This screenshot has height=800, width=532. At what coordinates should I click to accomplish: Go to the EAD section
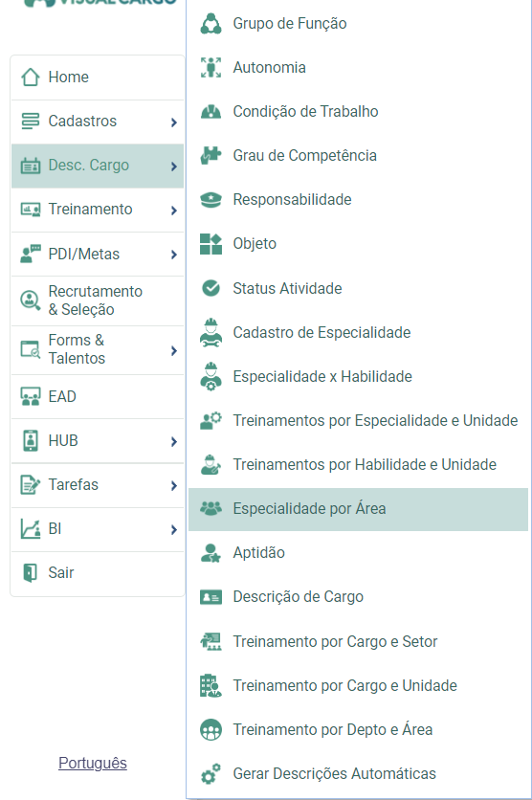(x=98, y=396)
